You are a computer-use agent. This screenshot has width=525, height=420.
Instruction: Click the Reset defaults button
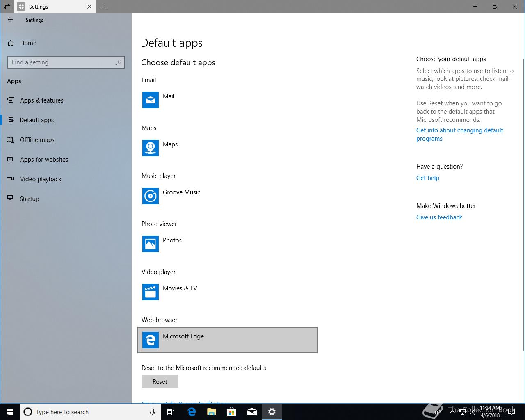tap(160, 381)
